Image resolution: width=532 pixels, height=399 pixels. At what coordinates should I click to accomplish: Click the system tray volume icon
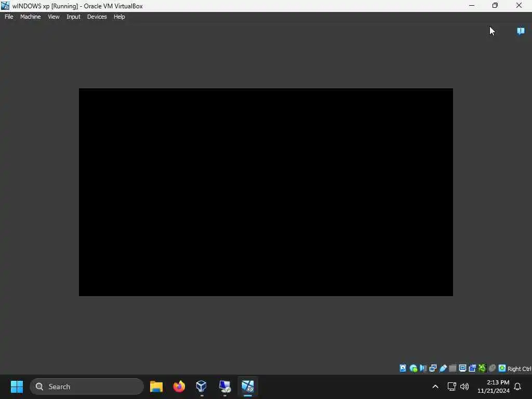tap(464, 387)
